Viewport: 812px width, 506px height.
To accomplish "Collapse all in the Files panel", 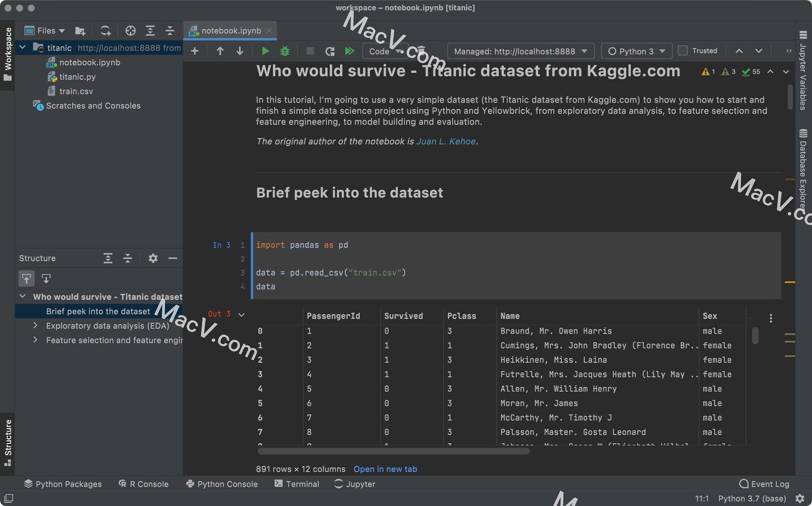I will (170, 30).
